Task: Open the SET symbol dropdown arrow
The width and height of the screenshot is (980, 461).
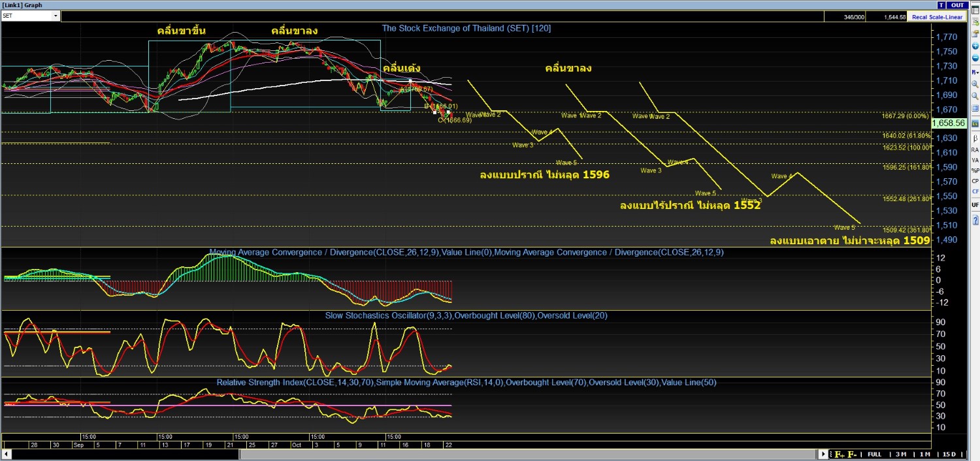Action: point(55,16)
